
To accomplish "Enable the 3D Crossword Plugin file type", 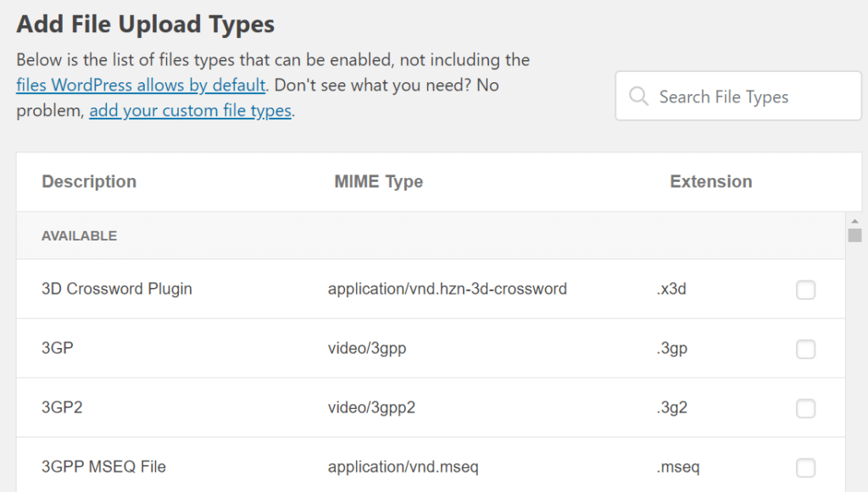I will pyautogui.click(x=805, y=289).
